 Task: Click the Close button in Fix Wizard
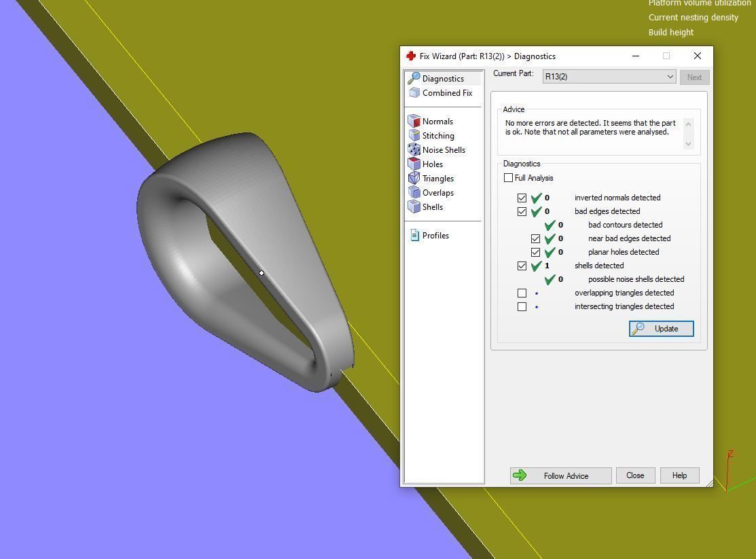[635, 475]
